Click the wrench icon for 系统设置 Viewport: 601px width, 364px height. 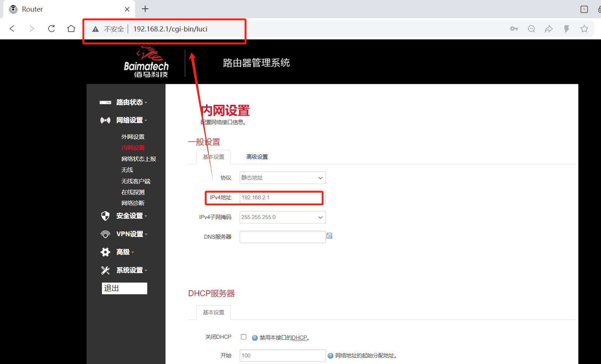pos(105,270)
